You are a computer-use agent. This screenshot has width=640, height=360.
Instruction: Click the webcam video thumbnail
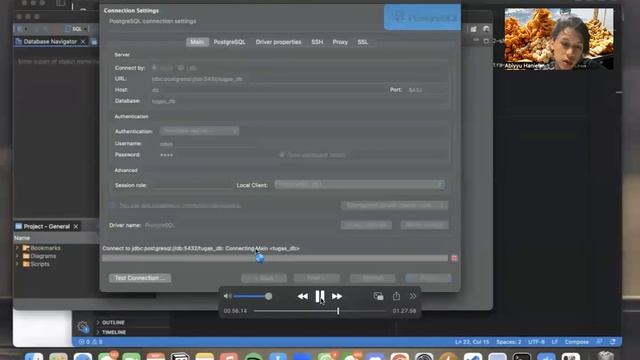(559, 39)
